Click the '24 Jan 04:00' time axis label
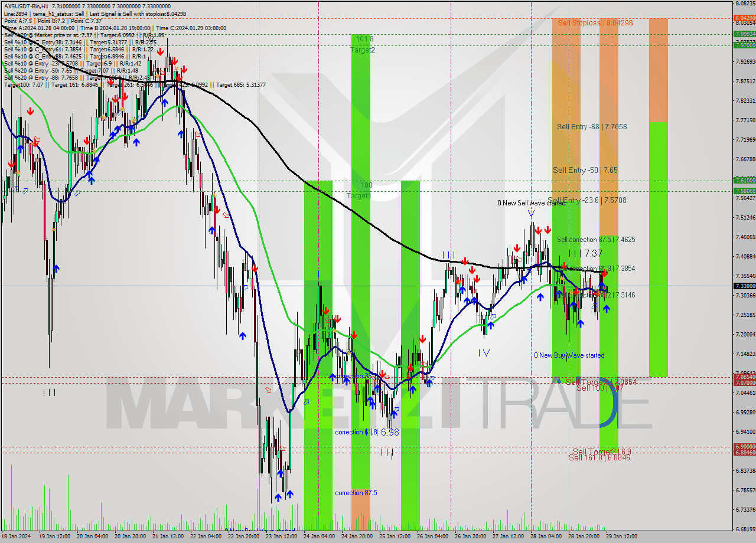This screenshot has width=756, height=543. click(x=319, y=537)
